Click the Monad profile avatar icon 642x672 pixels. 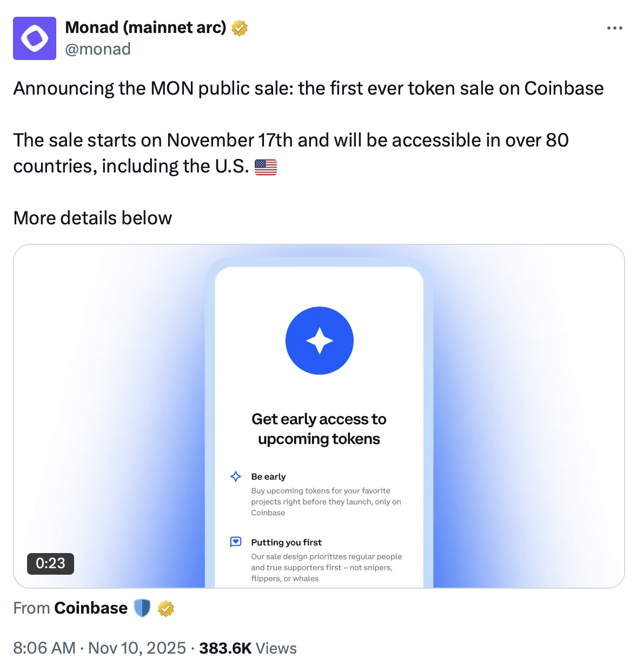point(35,38)
